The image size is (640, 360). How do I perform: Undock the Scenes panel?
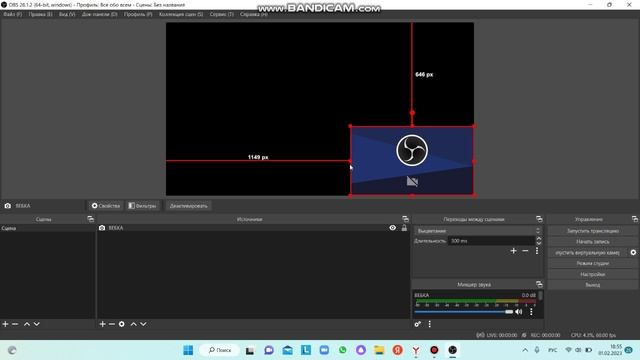coord(90,219)
